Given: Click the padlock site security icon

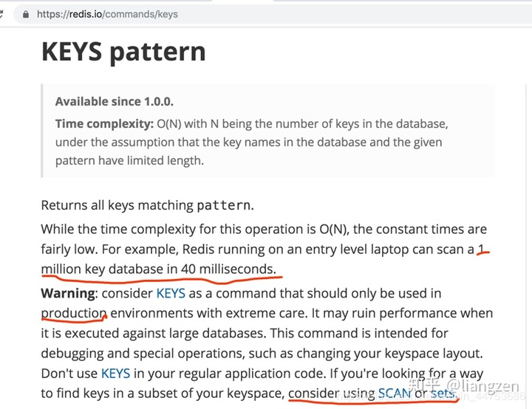Looking at the screenshot, I should coord(27,13).
